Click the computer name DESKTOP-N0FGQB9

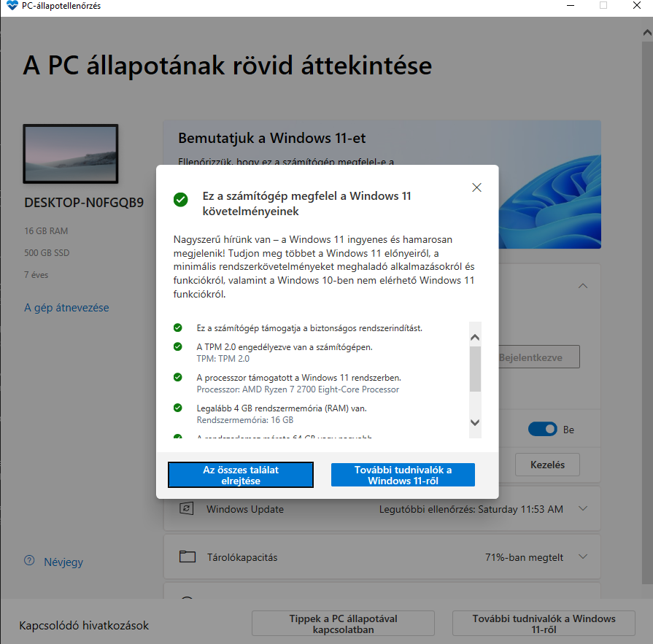tap(84, 203)
